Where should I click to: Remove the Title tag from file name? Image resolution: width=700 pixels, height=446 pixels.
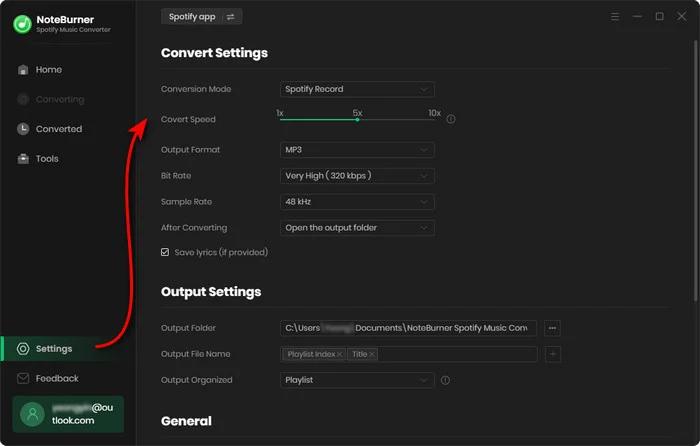372,354
